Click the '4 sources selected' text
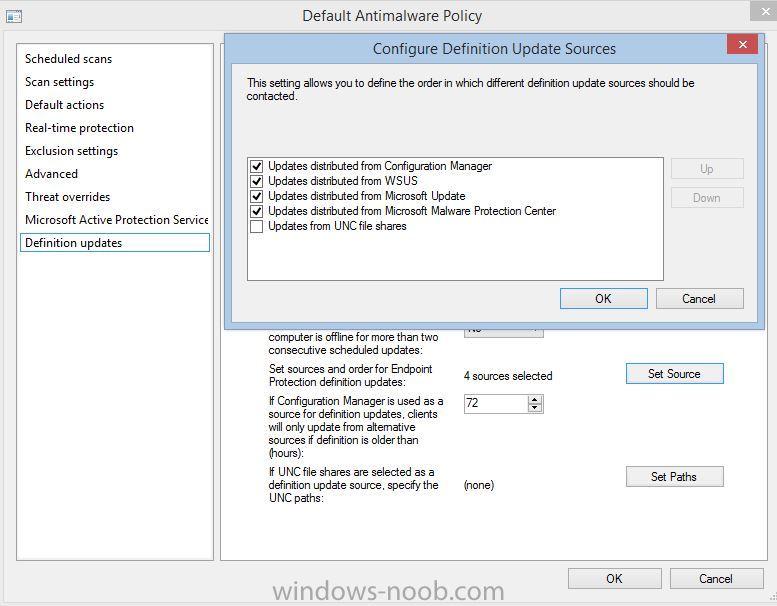 tap(508, 376)
